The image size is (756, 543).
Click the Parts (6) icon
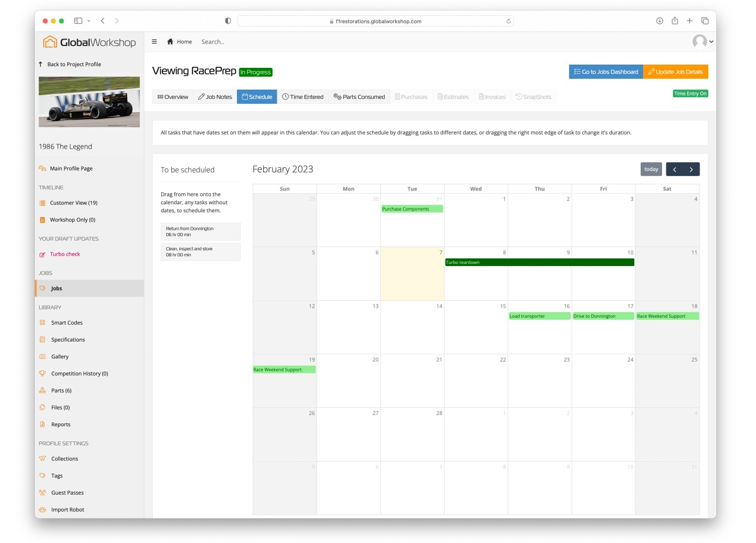(x=42, y=390)
